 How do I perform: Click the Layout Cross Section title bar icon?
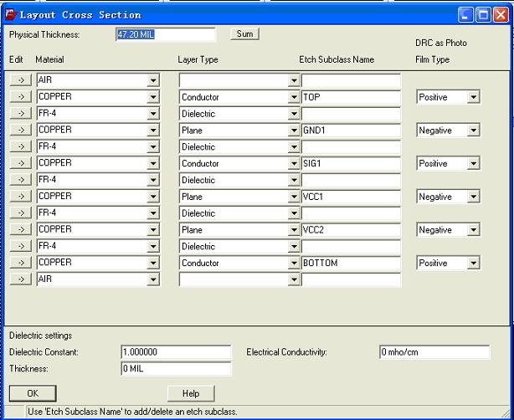(11, 15)
